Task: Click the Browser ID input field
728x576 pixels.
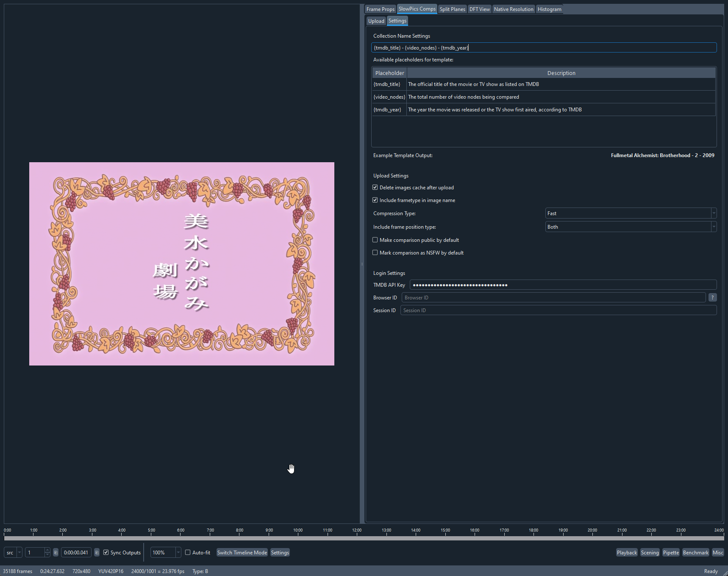Action: (553, 297)
